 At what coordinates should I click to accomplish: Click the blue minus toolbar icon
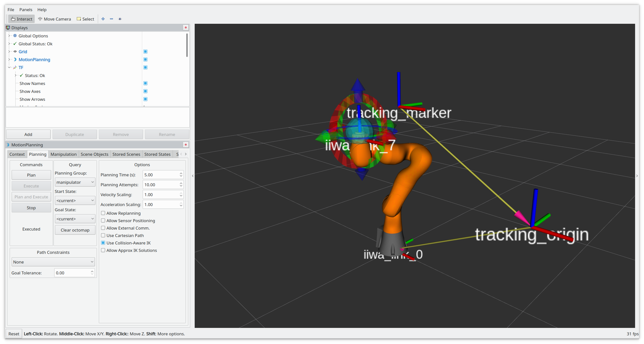pyautogui.click(x=111, y=19)
